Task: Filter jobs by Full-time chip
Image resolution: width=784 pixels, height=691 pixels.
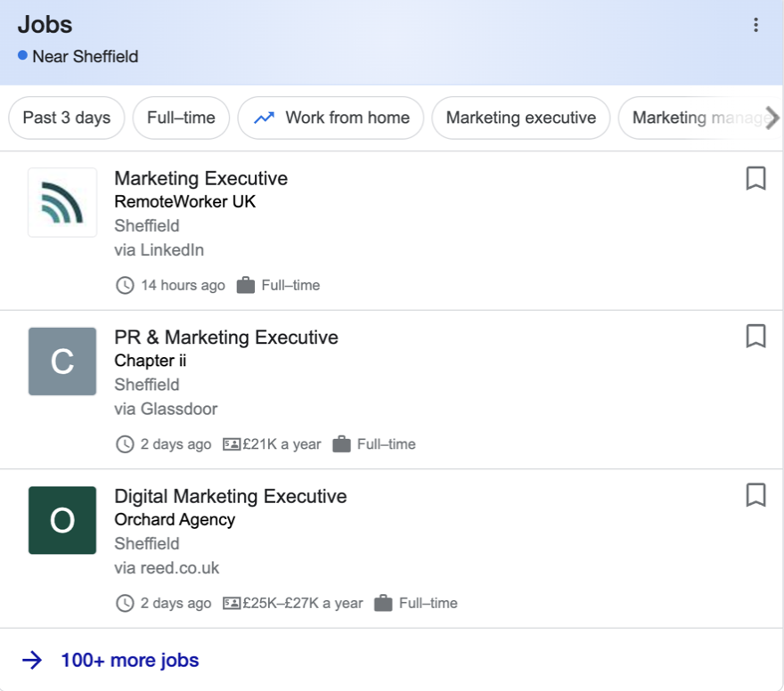Action: click(x=181, y=118)
